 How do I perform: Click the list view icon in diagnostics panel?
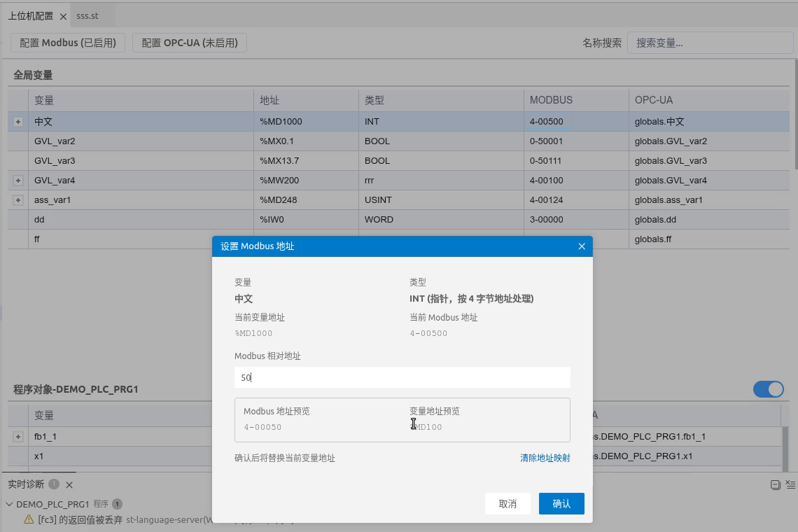point(790,484)
